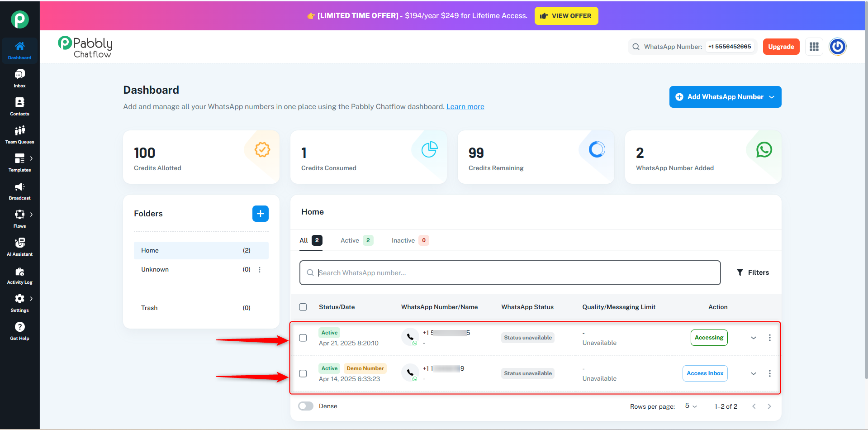Tick the checkbox for the Demo Number row
868x430 pixels.
coord(303,373)
